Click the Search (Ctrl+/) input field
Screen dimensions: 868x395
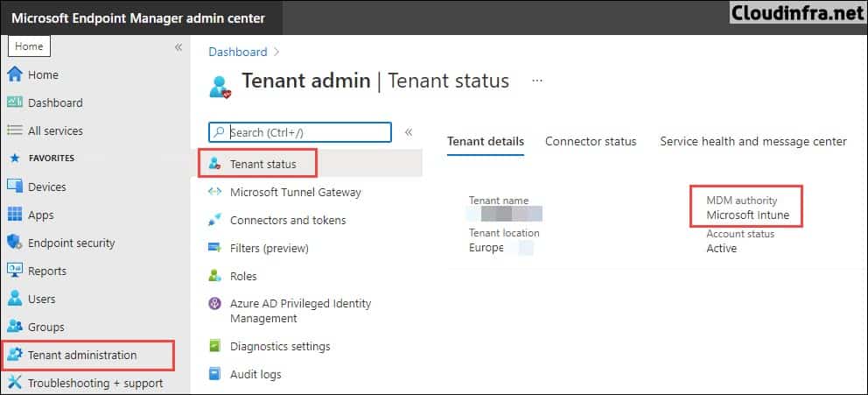[300, 132]
